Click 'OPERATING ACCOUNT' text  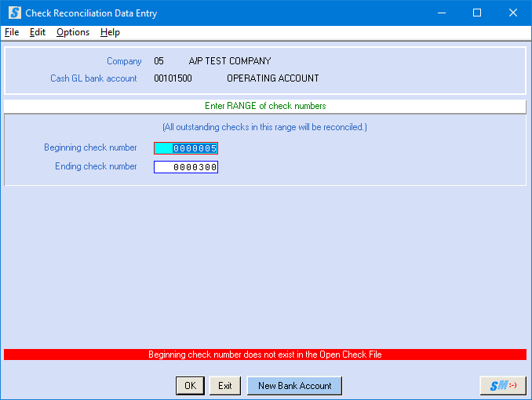click(x=273, y=78)
